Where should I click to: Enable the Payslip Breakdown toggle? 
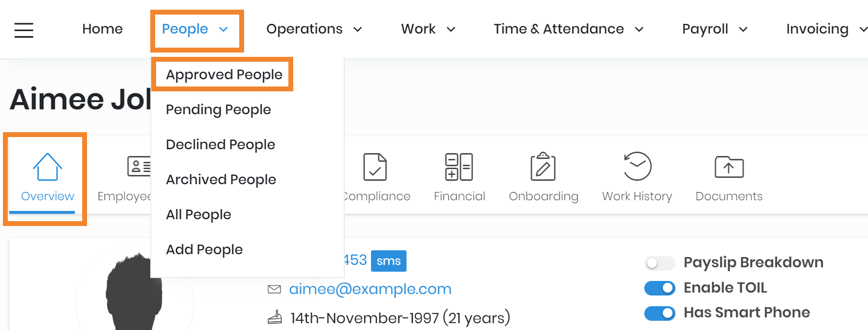[659, 263]
